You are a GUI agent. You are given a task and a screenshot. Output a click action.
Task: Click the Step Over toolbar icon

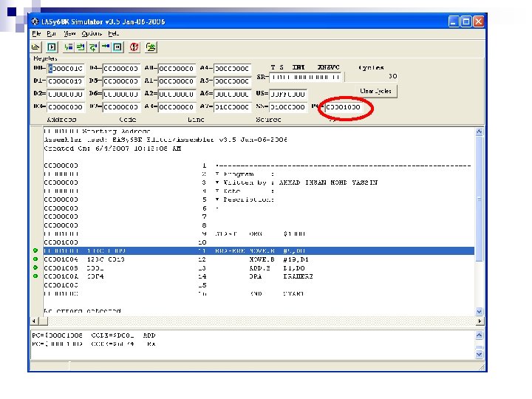pos(68,47)
